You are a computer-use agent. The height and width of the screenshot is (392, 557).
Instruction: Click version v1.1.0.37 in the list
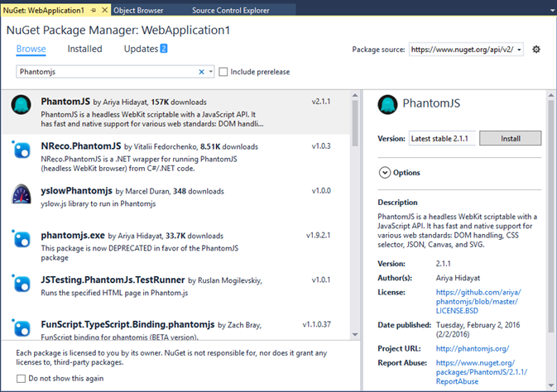point(316,324)
